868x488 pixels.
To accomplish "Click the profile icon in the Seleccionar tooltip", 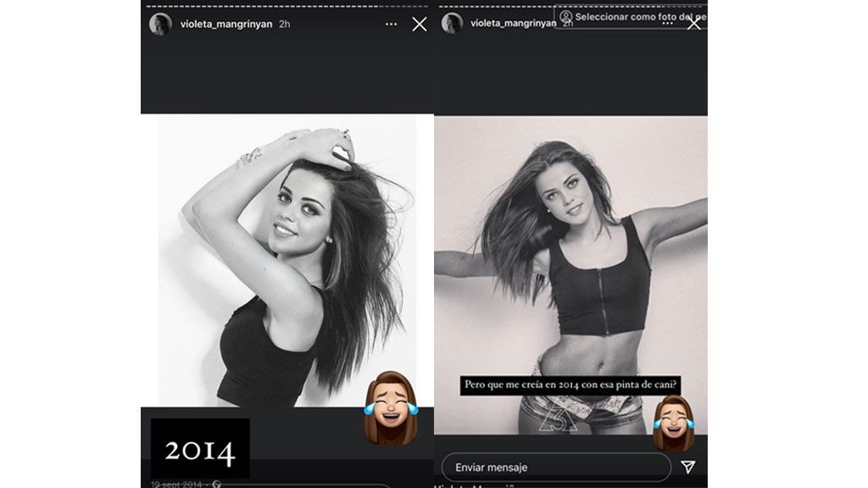I will tap(565, 17).
